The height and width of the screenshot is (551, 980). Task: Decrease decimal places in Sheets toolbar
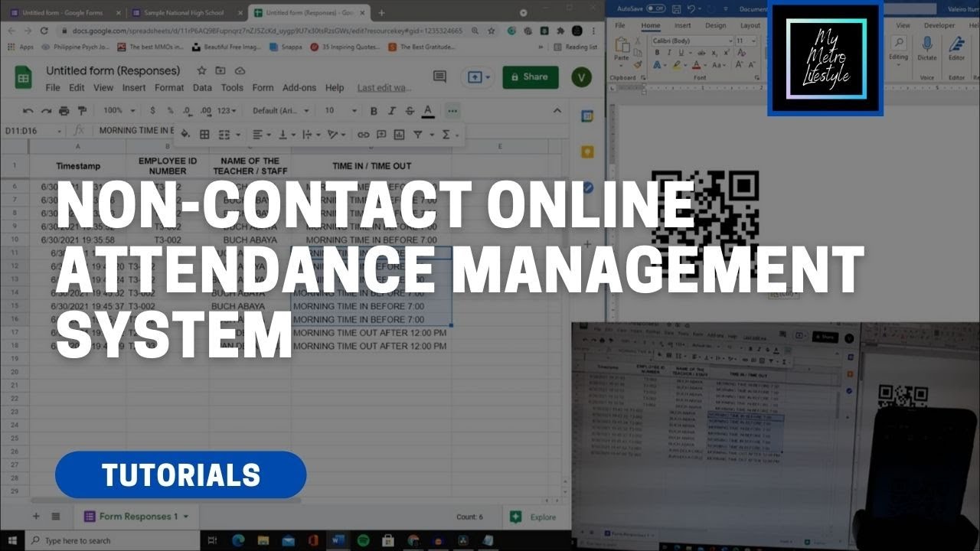[188, 111]
